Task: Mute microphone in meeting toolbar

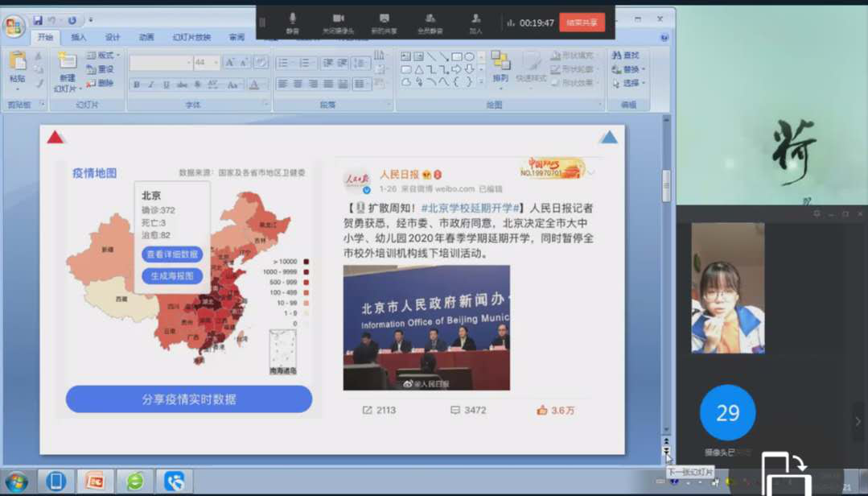Action: (292, 23)
